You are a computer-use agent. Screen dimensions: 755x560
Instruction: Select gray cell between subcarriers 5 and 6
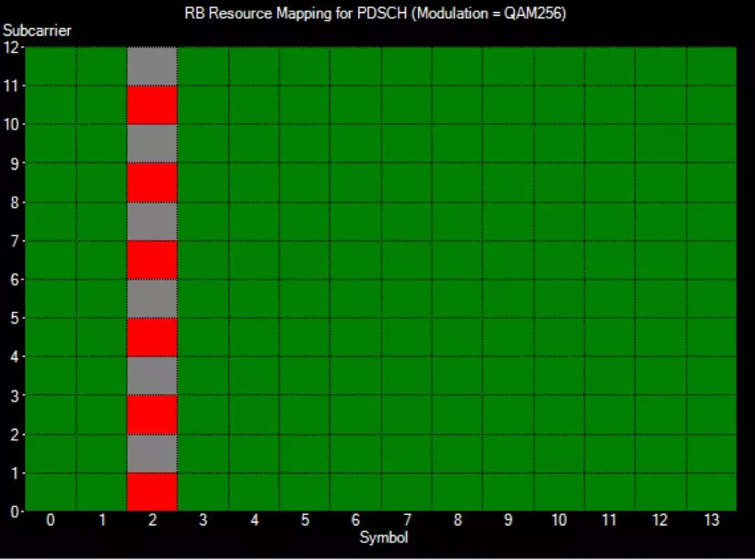pyautogui.click(x=152, y=299)
